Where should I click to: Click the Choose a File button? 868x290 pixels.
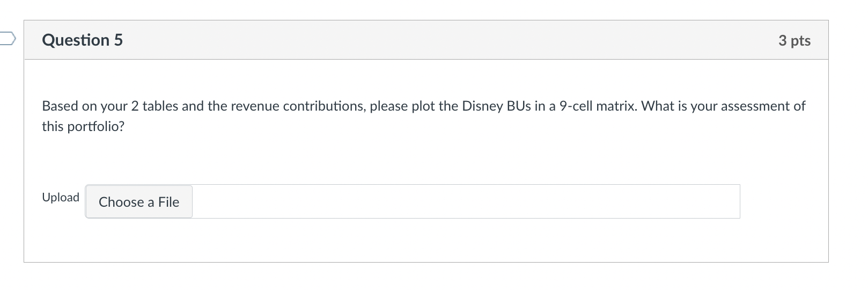139,202
